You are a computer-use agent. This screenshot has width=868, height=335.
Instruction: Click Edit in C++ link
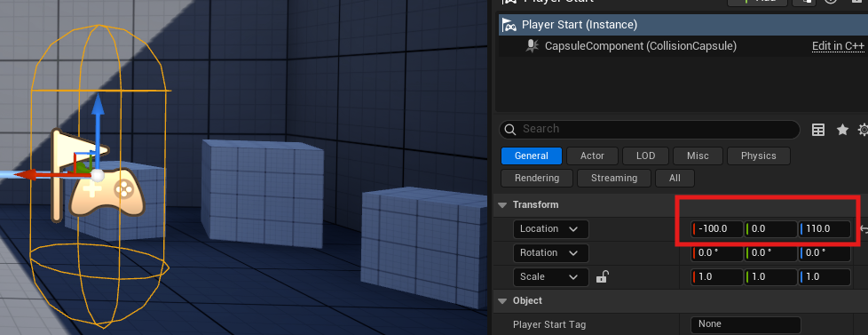coord(838,46)
